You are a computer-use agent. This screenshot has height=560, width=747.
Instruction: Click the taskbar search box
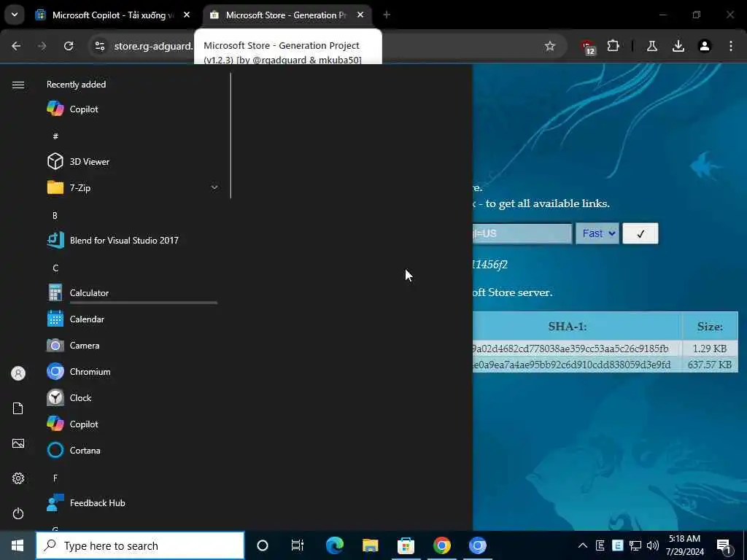tap(140, 545)
